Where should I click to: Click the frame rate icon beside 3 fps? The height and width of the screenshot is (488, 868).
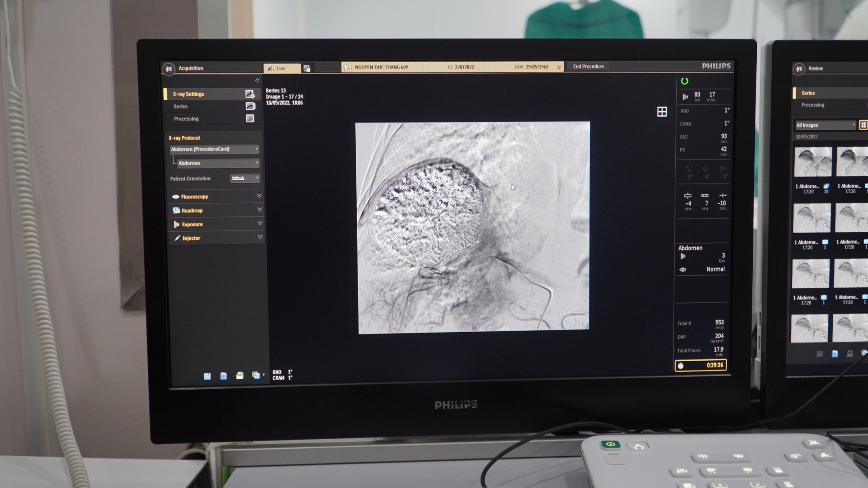point(683,256)
